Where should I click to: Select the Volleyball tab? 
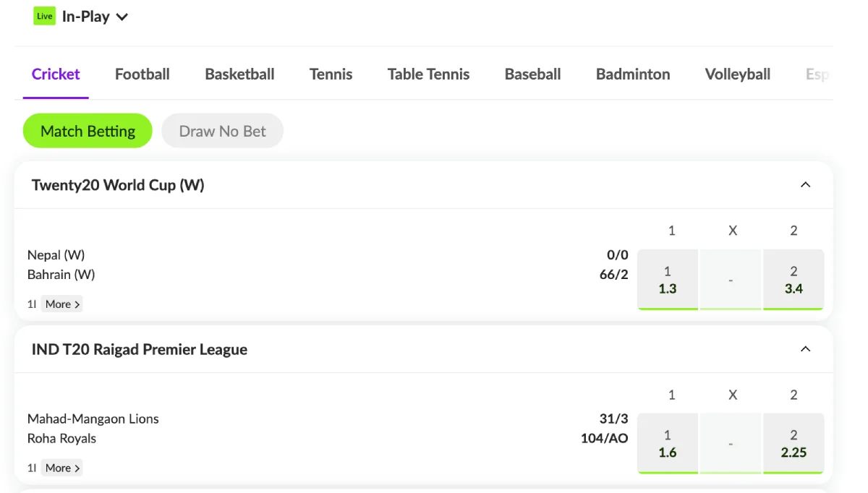pos(738,74)
